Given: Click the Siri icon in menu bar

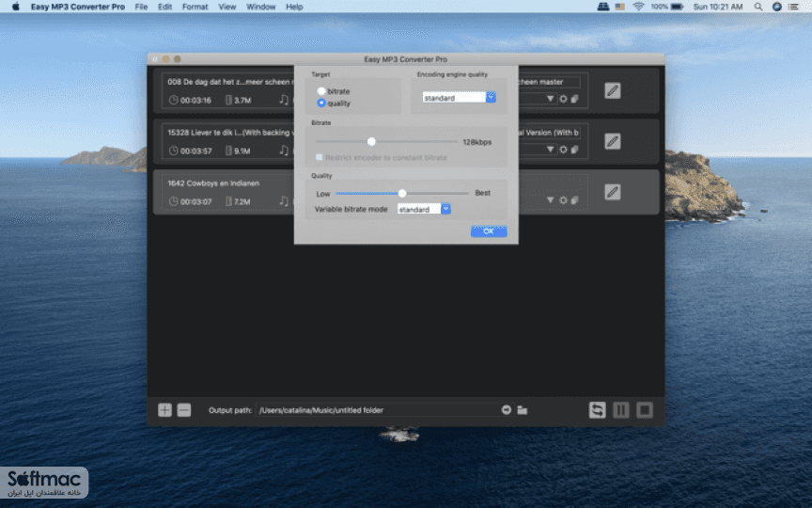Looking at the screenshot, I should [777, 7].
